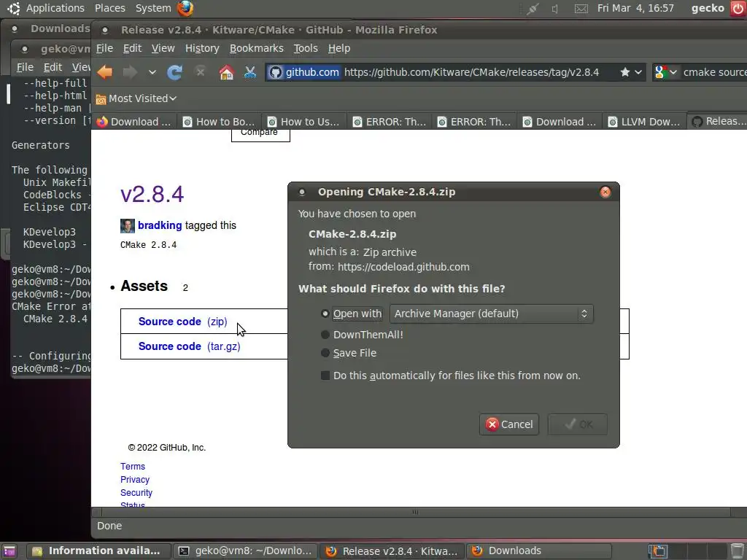Go back with the Firefox back arrow
Image resolution: width=747 pixels, height=560 pixels.
105,72
